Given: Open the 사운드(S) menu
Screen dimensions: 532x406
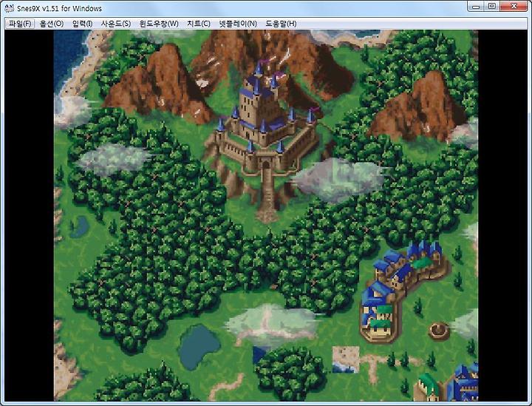Looking at the screenshot, I should pyautogui.click(x=116, y=24).
